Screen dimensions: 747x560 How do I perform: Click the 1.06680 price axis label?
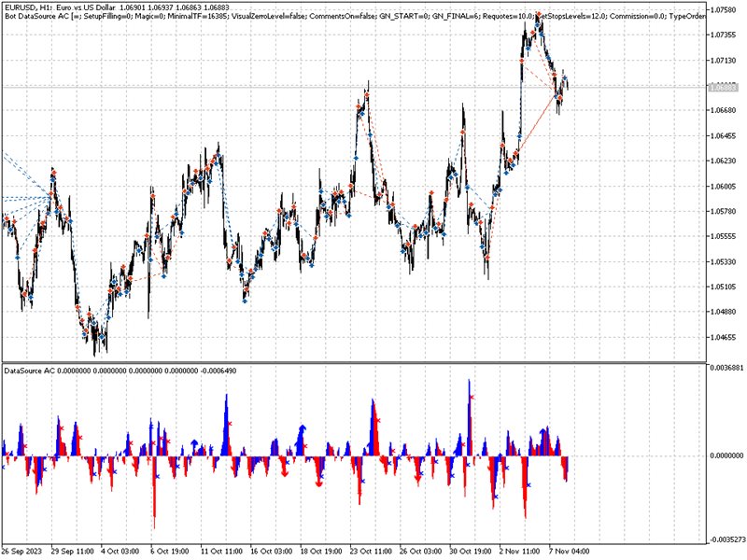pyautogui.click(x=723, y=110)
